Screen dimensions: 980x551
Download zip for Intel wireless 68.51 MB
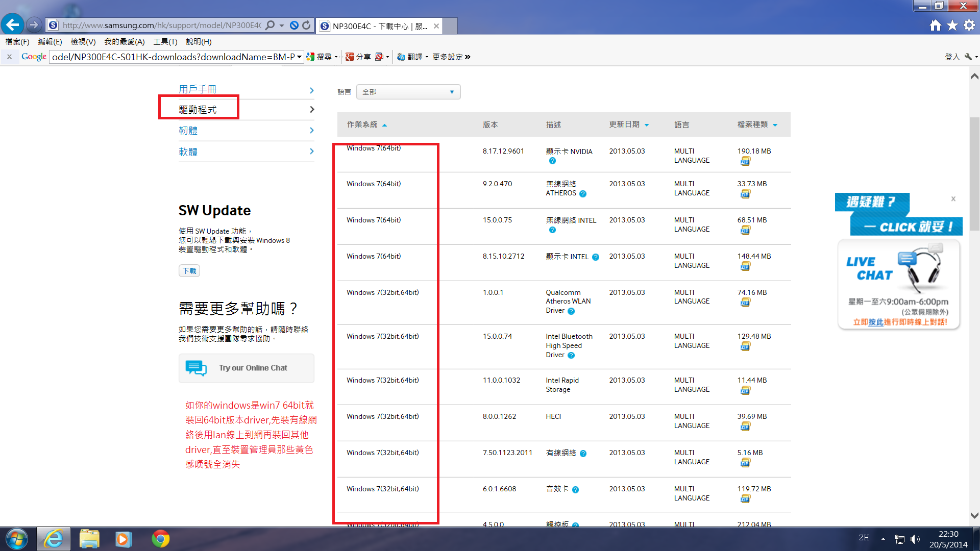coord(745,230)
